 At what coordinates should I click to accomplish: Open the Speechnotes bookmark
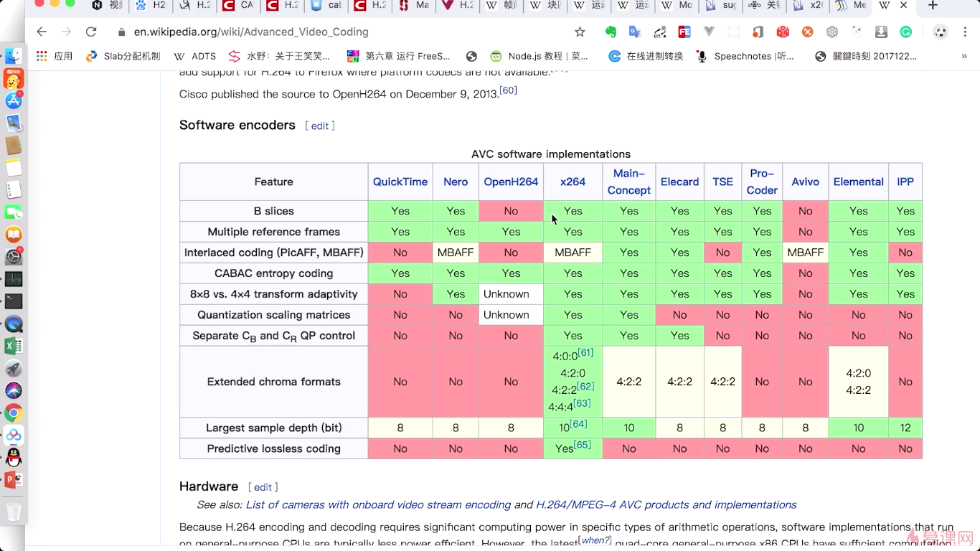pyautogui.click(x=745, y=56)
